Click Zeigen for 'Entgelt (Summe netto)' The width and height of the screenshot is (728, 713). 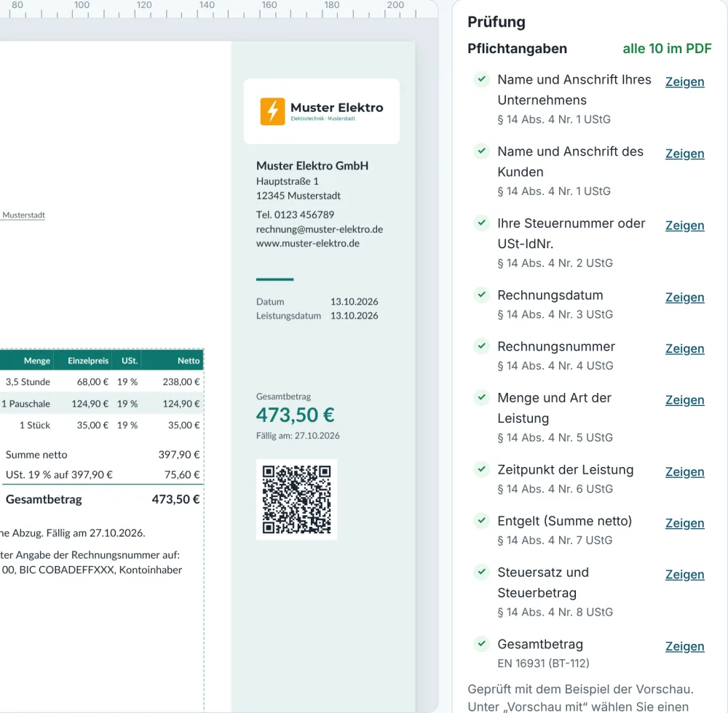coord(684,523)
